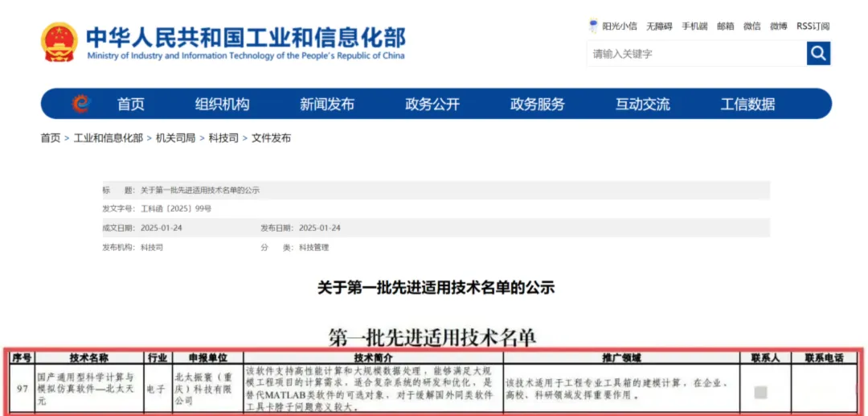Click the 手机端 mobile link

point(694,26)
